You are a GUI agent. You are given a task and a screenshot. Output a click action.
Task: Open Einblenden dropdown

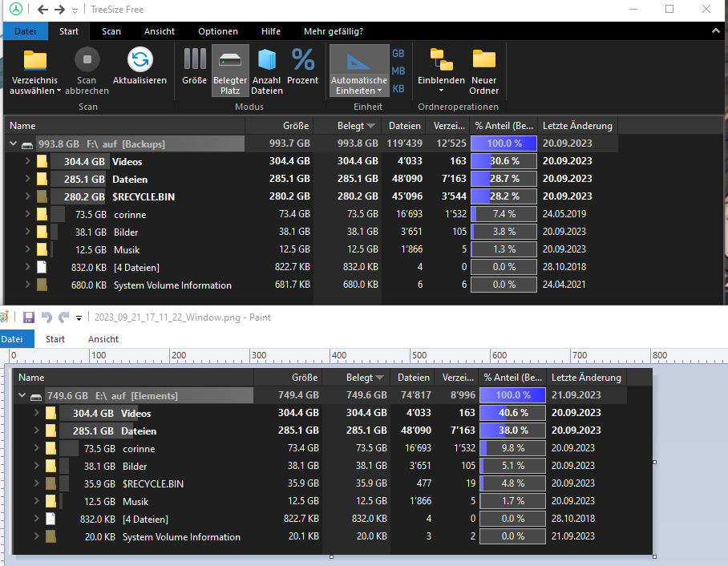click(x=441, y=71)
